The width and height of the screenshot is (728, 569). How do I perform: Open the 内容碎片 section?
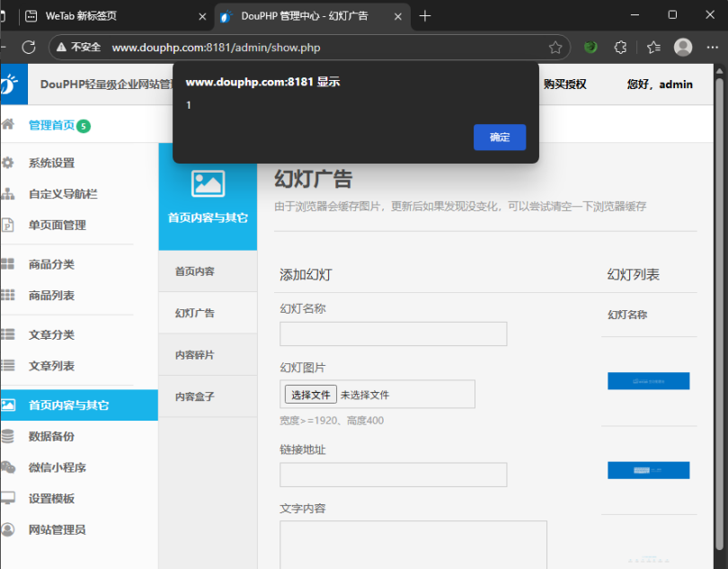194,354
